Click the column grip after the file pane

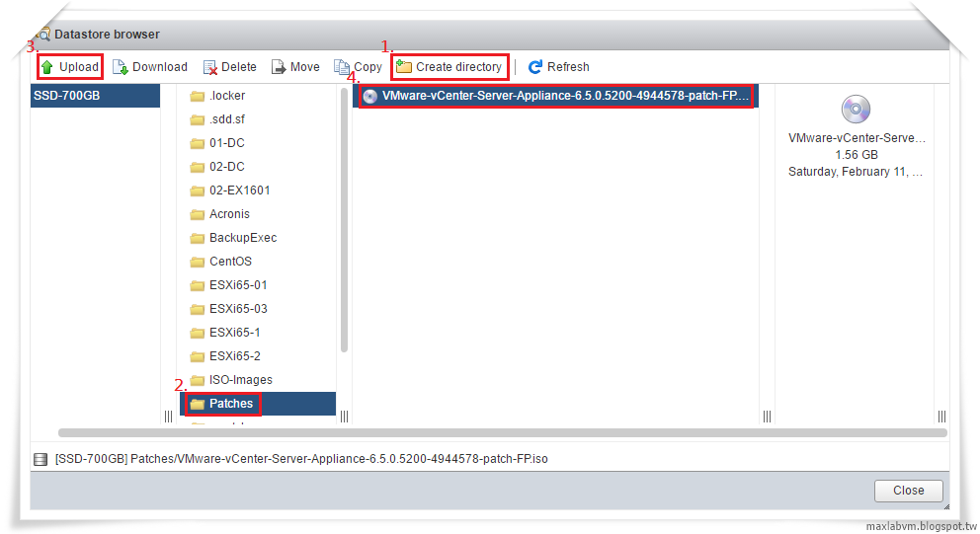click(767, 417)
